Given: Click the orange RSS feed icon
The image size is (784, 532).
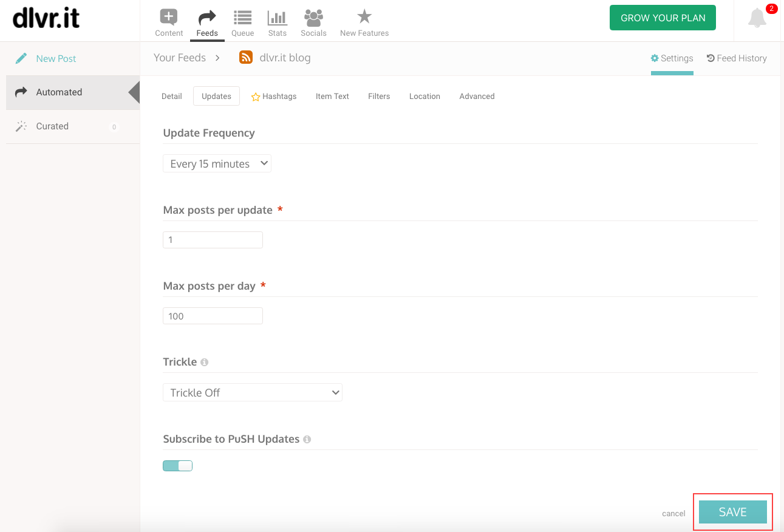Looking at the screenshot, I should click(246, 58).
